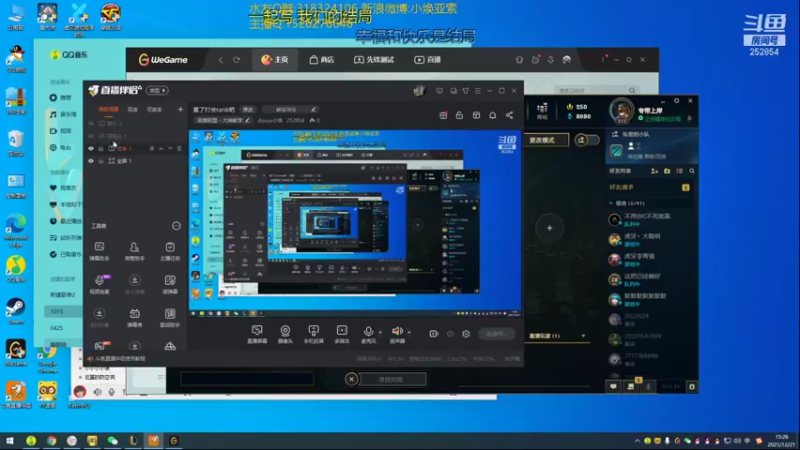Open the chat icon at the bottom of the League client
Image resolution: width=800 pixels, height=450 pixels.
[x=613, y=387]
